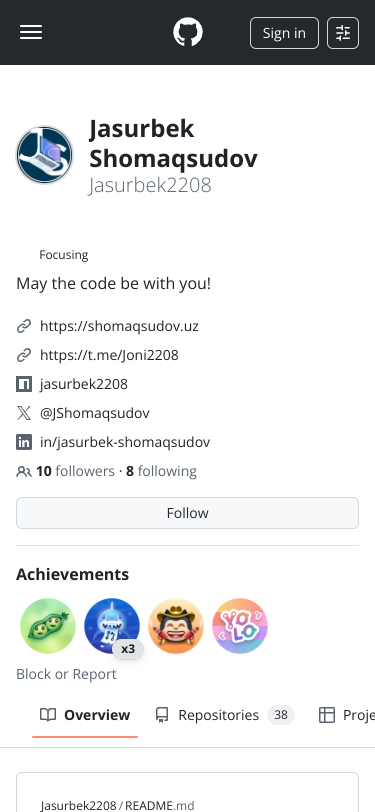Screen dimensions: 375x812
Task: Click the Block or Report link
Action: [x=66, y=674]
